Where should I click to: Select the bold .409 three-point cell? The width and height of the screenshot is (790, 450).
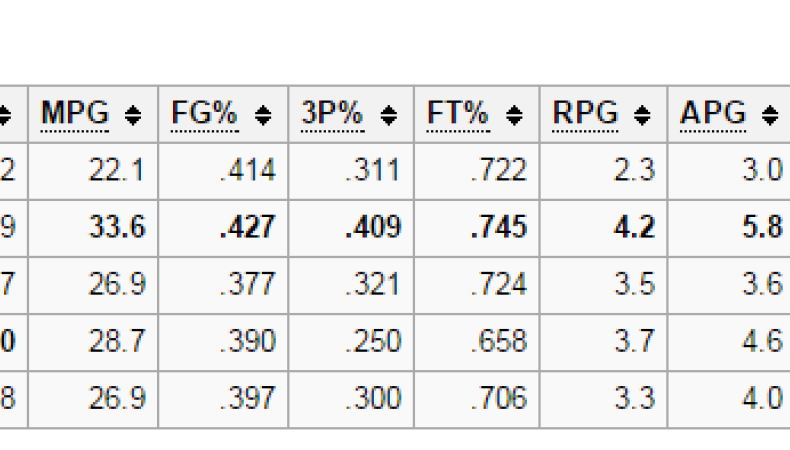point(373,228)
